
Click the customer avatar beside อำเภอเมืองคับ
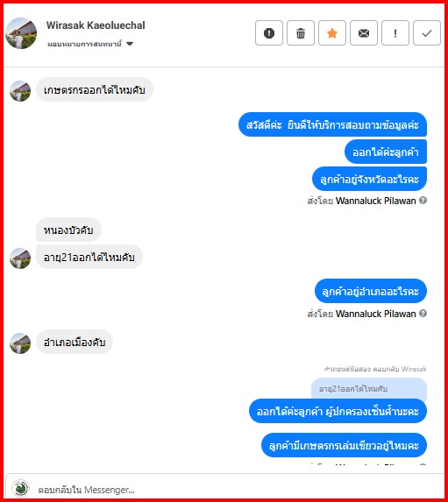point(20,343)
